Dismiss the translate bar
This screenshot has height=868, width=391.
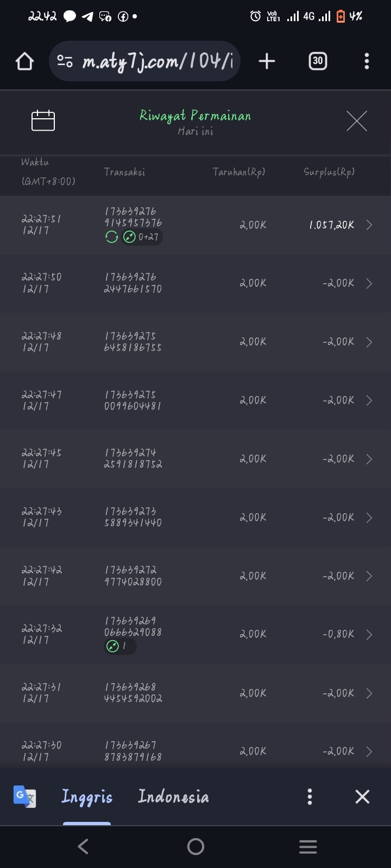click(x=362, y=796)
